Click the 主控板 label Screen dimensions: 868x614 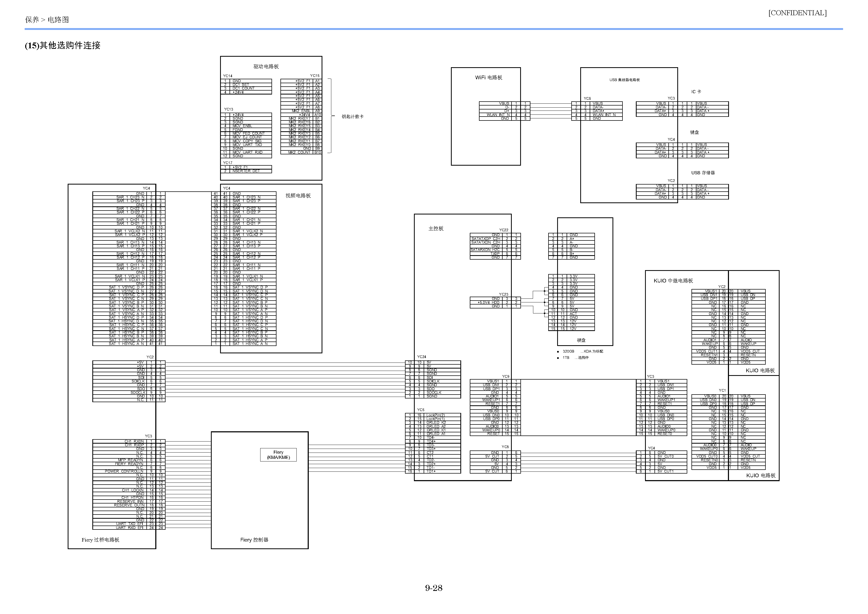436,228
